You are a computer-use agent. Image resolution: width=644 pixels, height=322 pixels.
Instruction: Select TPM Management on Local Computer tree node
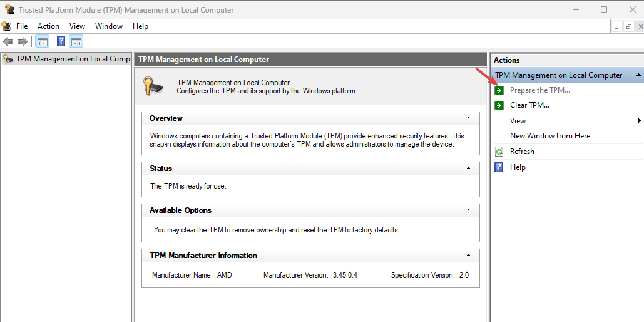coord(66,59)
